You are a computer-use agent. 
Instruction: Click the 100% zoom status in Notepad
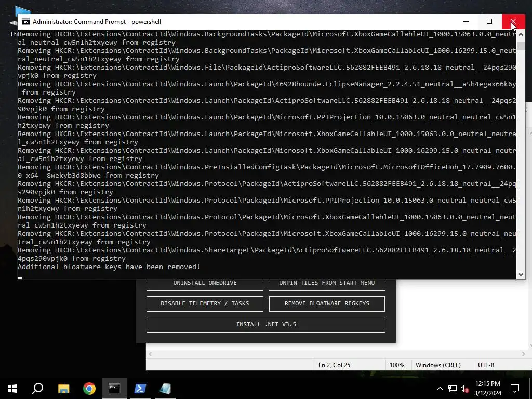[397, 365]
